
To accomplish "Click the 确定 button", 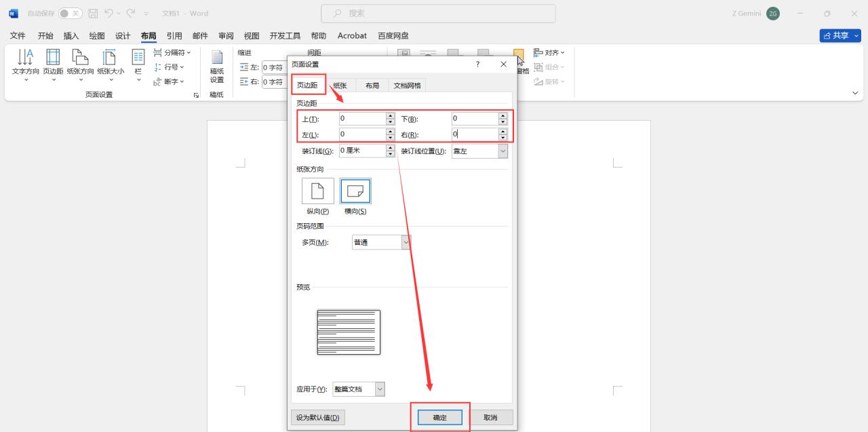I will click(x=440, y=417).
